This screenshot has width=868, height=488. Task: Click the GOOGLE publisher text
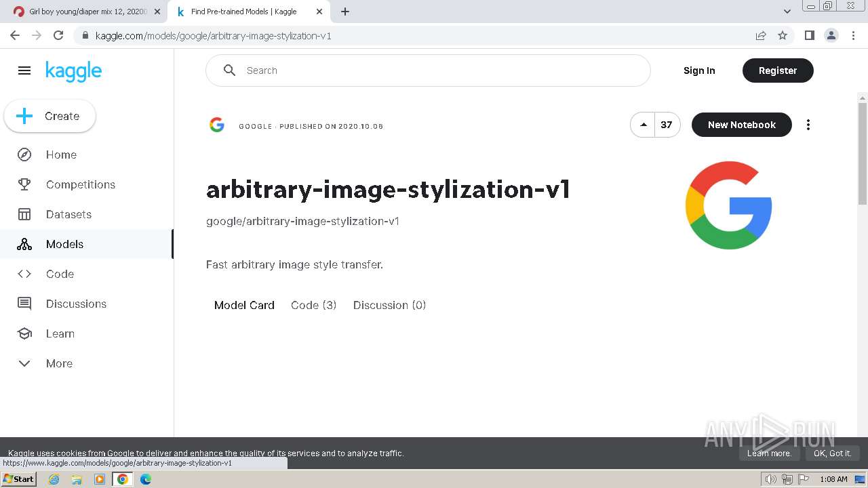(255, 127)
